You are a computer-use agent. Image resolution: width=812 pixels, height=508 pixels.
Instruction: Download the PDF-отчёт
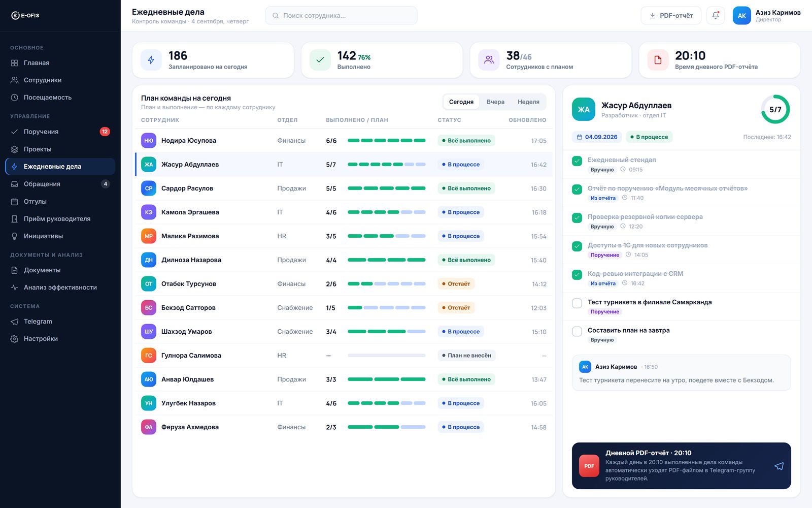671,16
